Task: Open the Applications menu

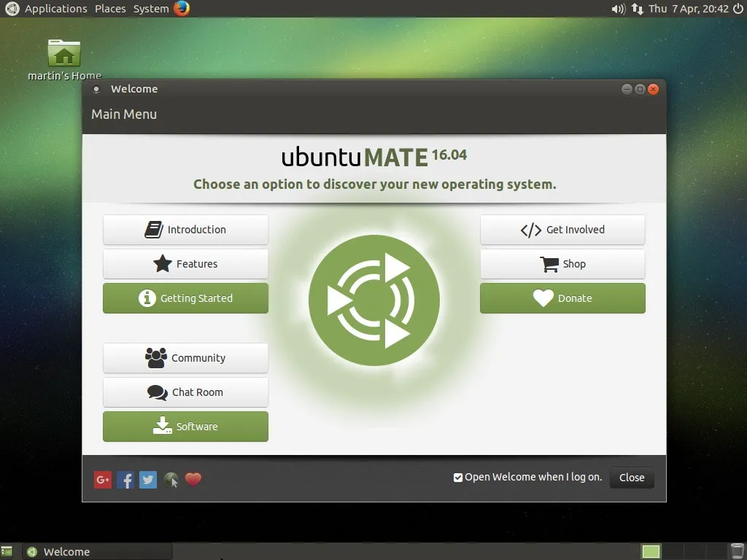Action: click(x=55, y=9)
